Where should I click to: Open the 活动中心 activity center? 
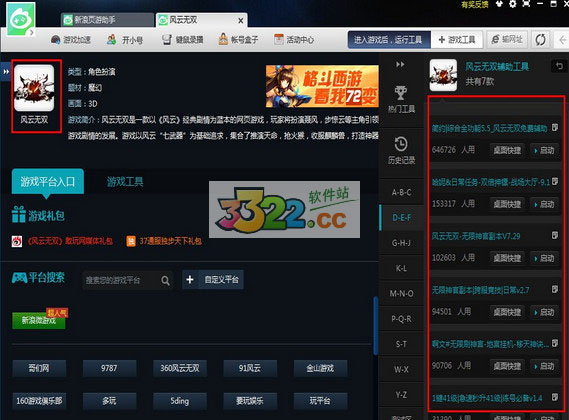[294, 39]
